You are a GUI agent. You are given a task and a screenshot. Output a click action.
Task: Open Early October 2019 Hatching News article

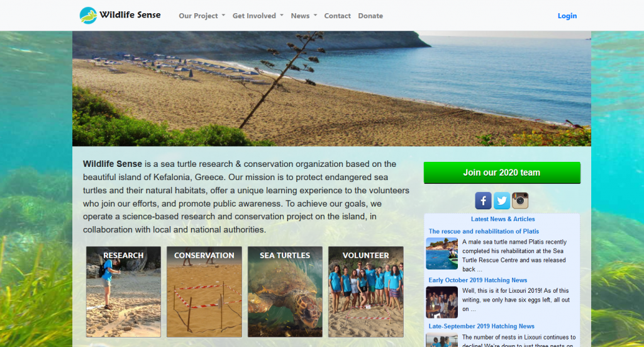pos(478,280)
